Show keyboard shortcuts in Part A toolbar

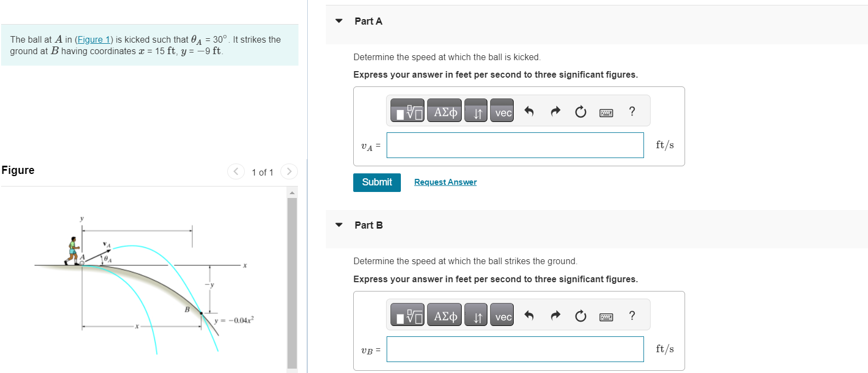click(606, 113)
